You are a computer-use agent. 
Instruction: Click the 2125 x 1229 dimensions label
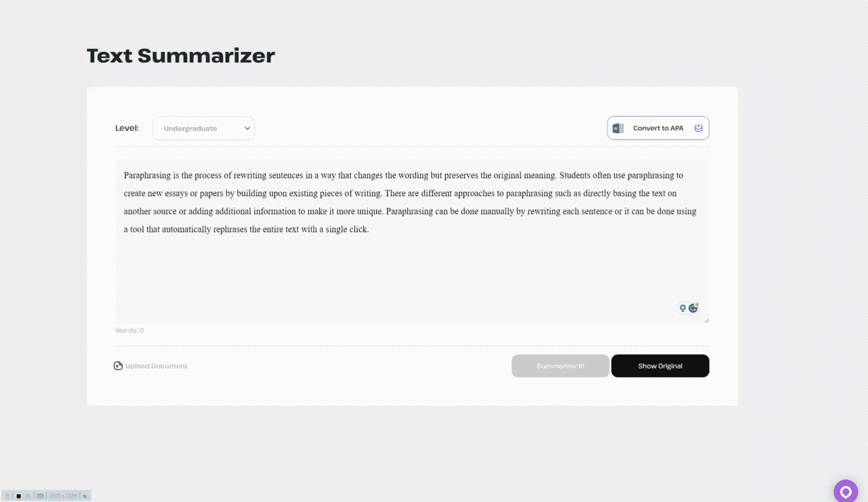(63, 496)
